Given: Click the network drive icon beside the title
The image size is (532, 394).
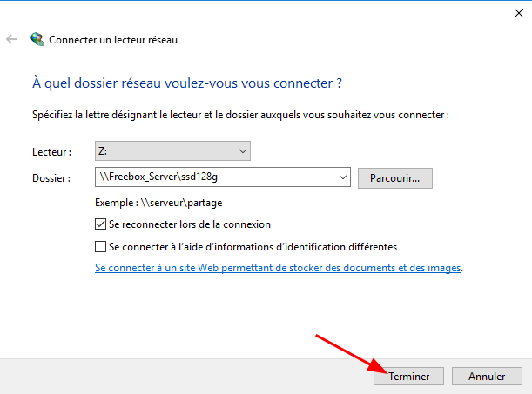Looking at the screenshot, I should [37, 40].
